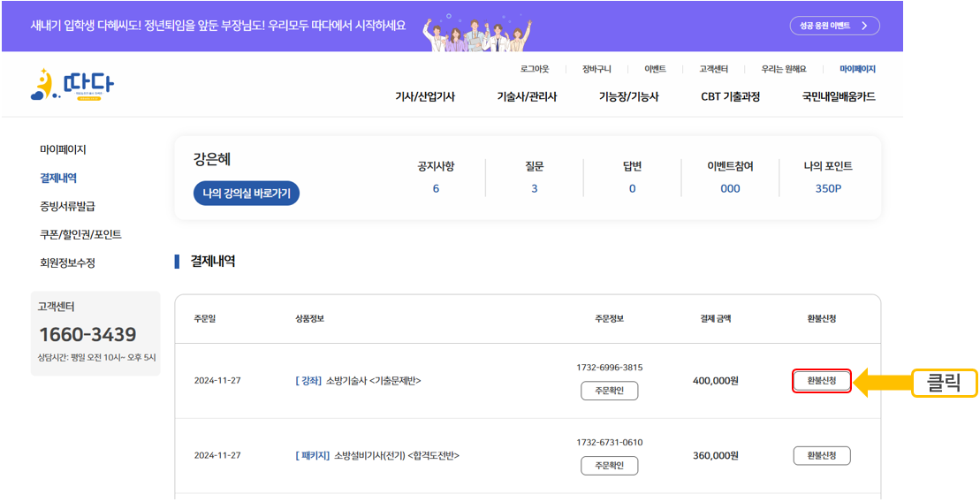Image resolution: width=980 pixels, height=502 pixels.
Task: Open 증빙서류발급 in the sidebar
Action: pyautogui.click(x=67, y=206)
